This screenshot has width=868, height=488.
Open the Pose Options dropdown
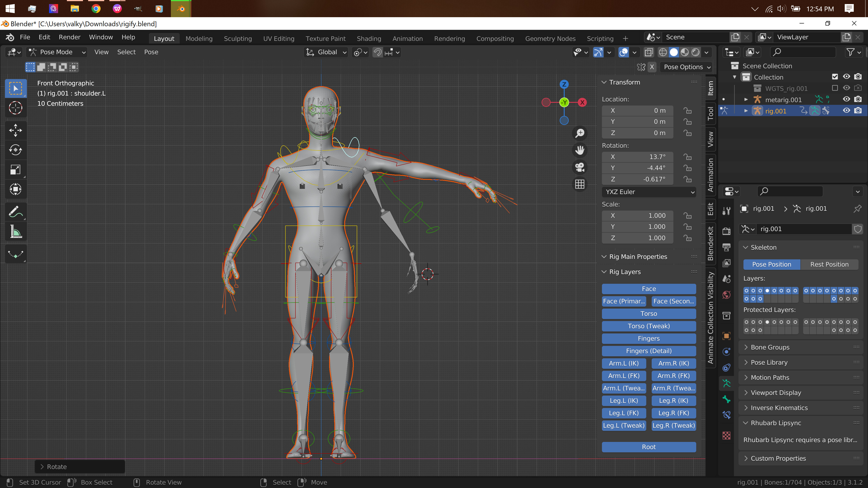point(686,67)
